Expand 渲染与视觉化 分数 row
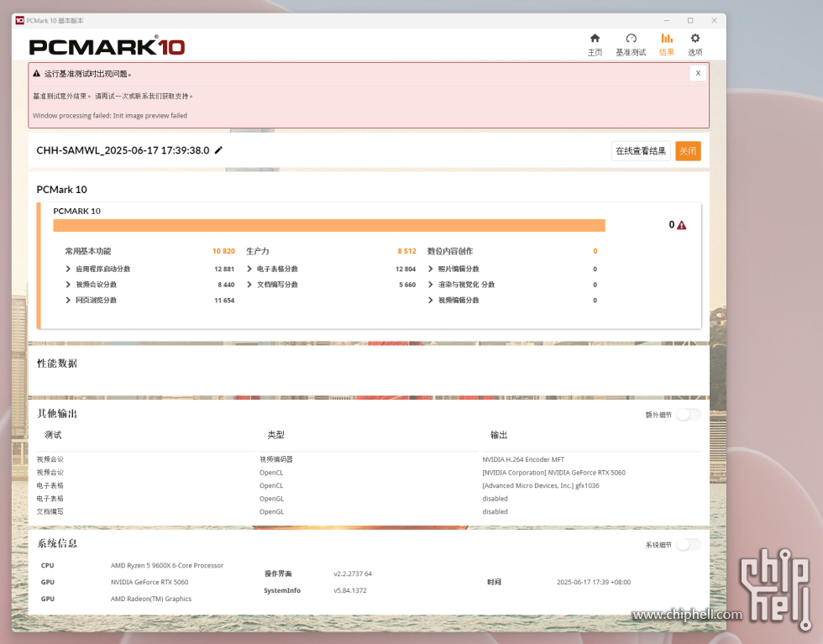 [430, 285]
